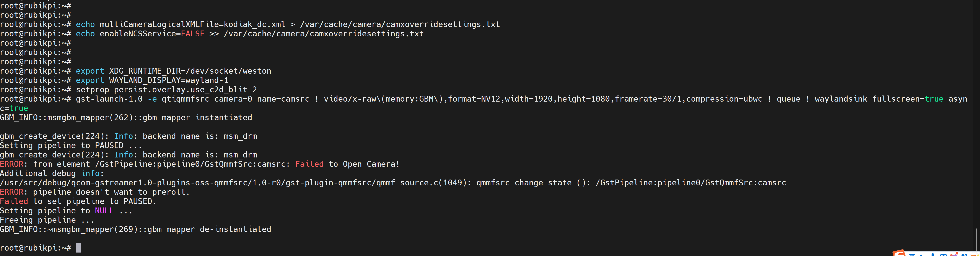Click the terminal vertical scrollbar thumb
Image resolution: width=980 pixels, height=256 pixels.
(977, 240)
